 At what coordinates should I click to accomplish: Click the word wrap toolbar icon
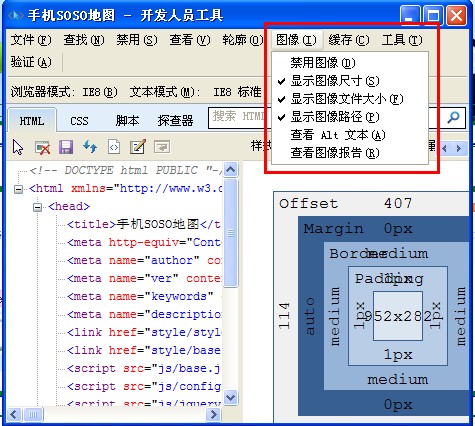click(162, 147)
